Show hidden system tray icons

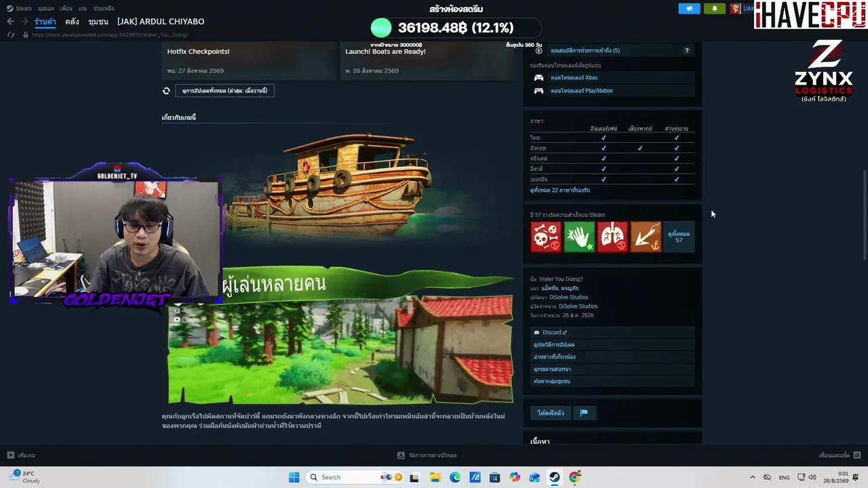(x=752, y=477)
